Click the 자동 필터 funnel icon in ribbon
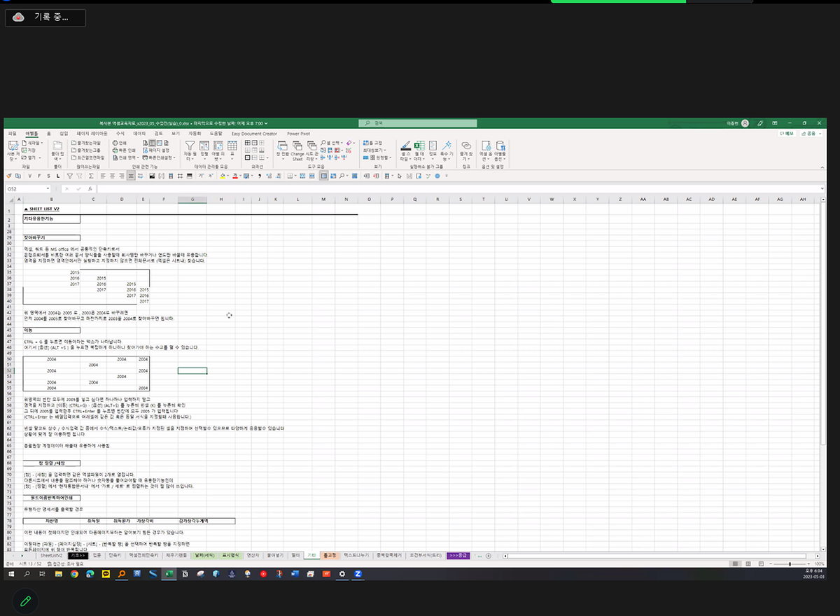This screenshot has width=840, height=616. [189, 146]
